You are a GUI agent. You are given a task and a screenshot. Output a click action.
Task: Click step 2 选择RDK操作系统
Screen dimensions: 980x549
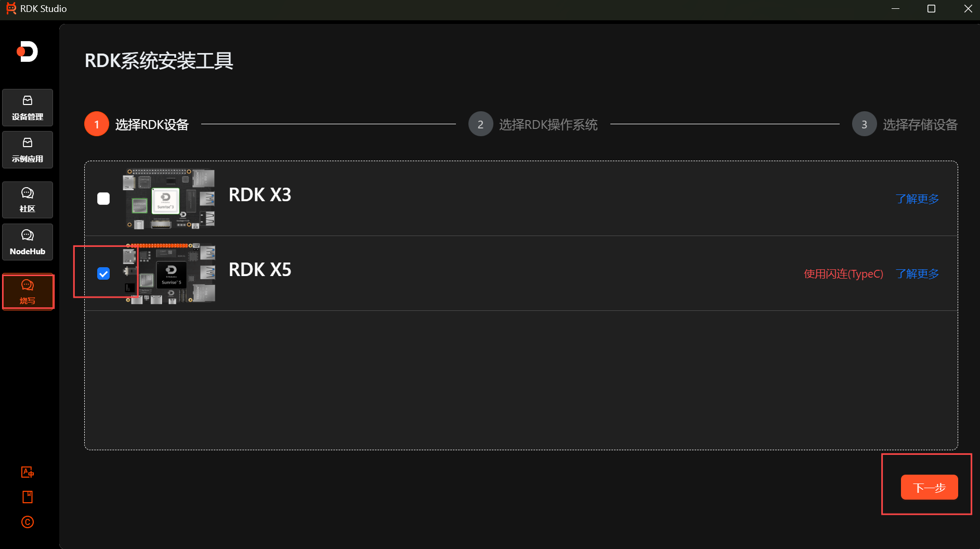coord(480,124)
